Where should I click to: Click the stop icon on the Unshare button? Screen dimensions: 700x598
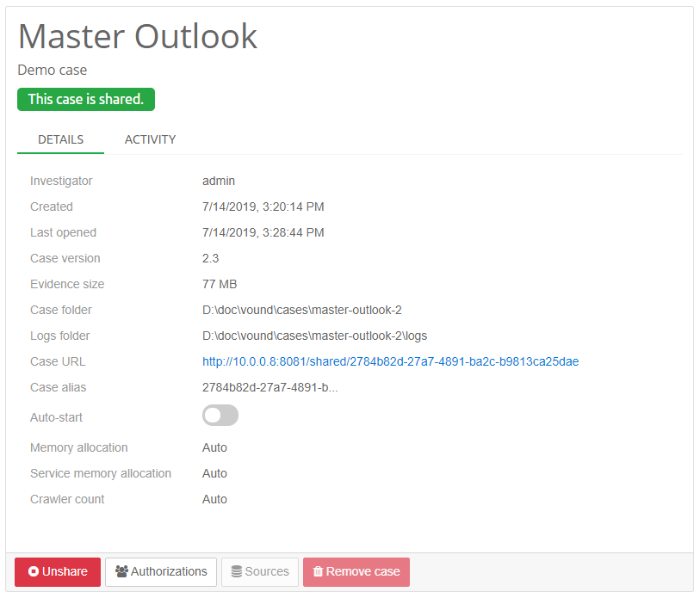(x=34, y=572)
